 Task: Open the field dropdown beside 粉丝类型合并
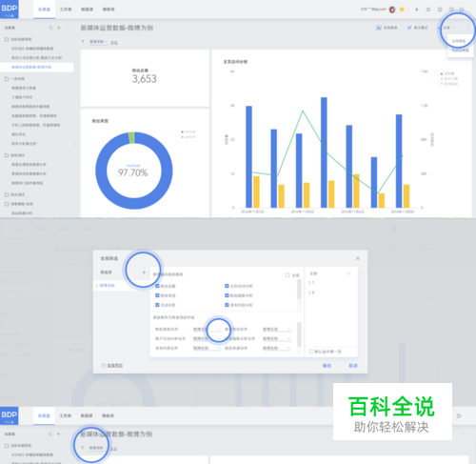coord(207,330)
